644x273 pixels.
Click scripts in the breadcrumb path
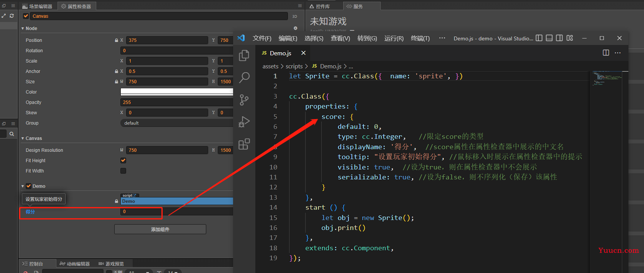[294, 66]
